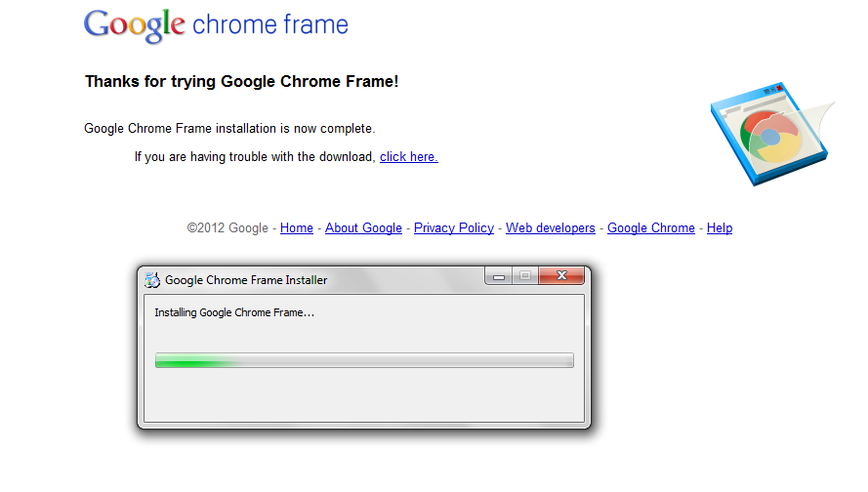
Task: Click the installer icon in title bar
Action: tap(152, 280)
